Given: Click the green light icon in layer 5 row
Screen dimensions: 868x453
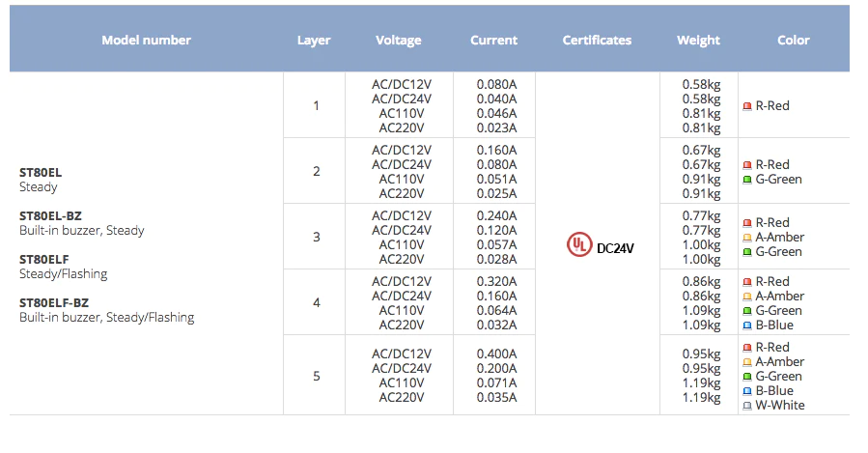Looking at the screenshot, I should (746, 377).
